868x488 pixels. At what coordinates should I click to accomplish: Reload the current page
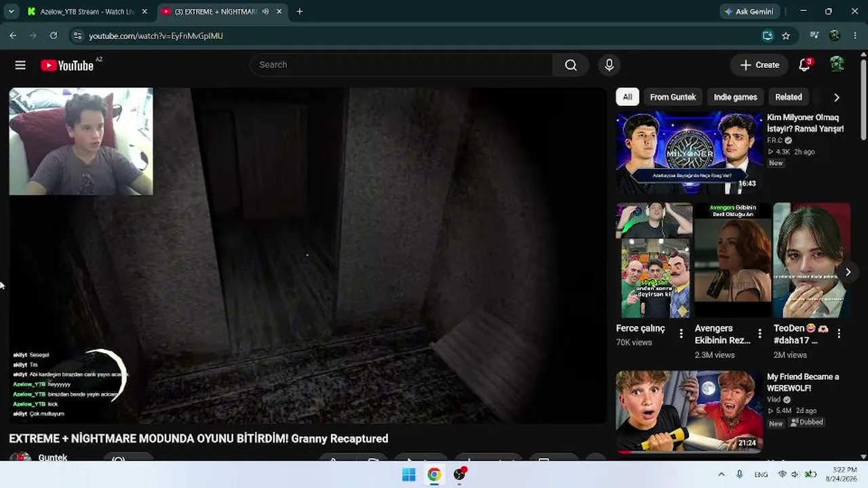(x=54, y=36)
